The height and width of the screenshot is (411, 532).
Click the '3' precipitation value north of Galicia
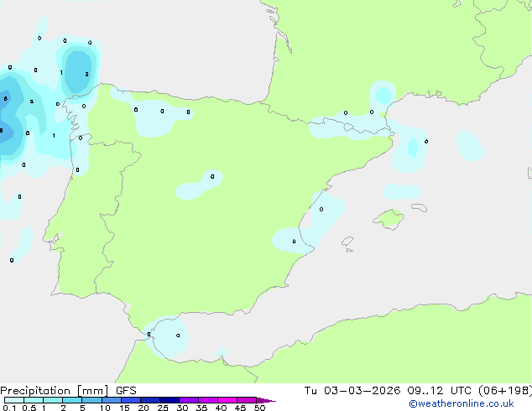click(87, 75)
